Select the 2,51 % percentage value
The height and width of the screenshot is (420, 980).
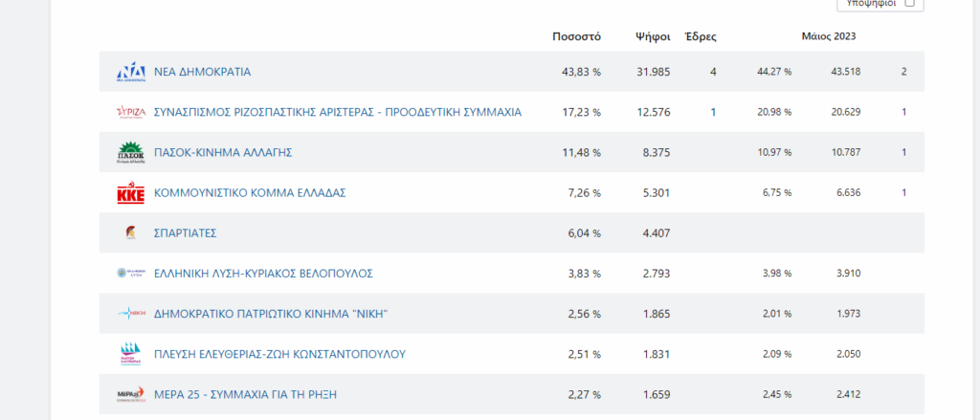coord(585,354)
